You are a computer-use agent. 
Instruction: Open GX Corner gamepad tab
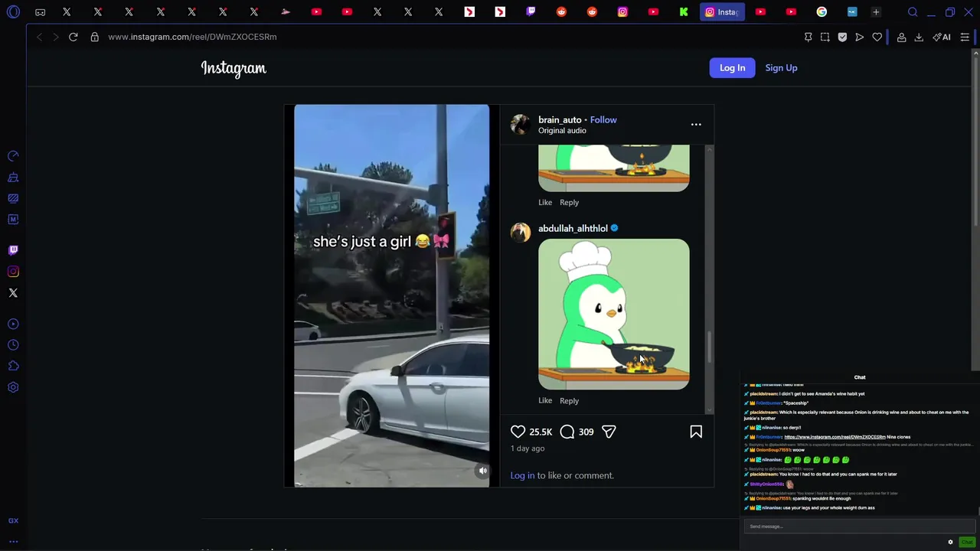pyautogui.click(x=40, y=12)
